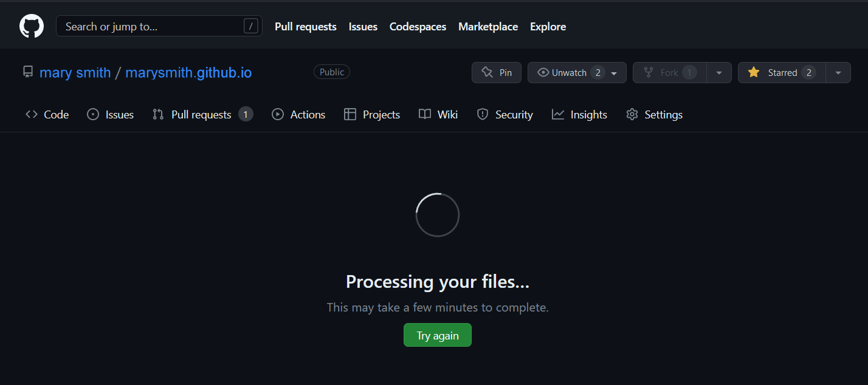This screenshot has height=385, width=868.
Task: Open the Projects tab
Action: pyautogui.click(x=372, y=115)
